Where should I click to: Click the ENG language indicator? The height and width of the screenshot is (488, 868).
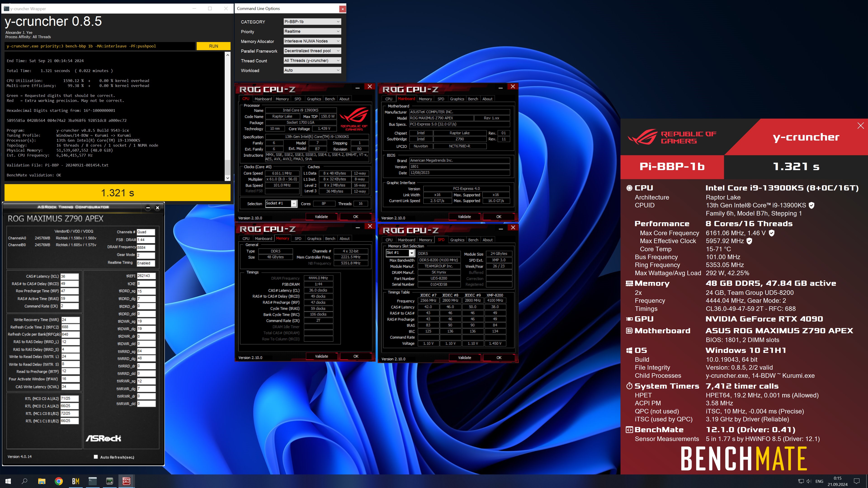[819, 481]
